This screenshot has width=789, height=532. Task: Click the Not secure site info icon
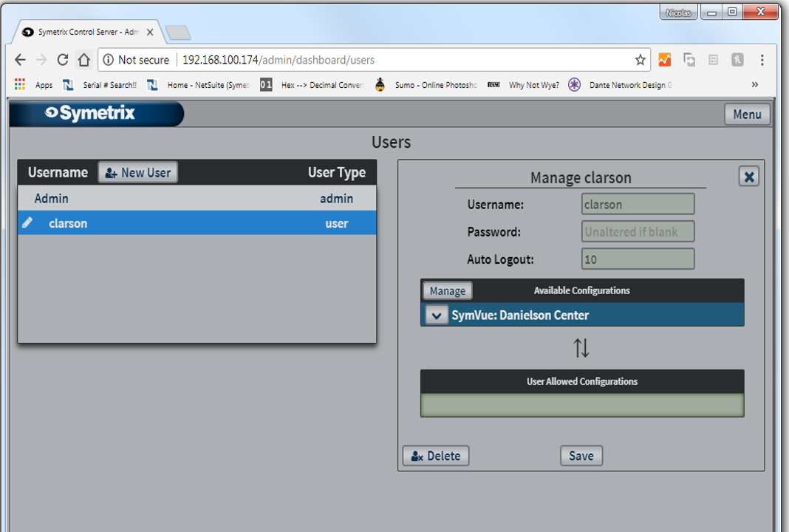[108, 60]
